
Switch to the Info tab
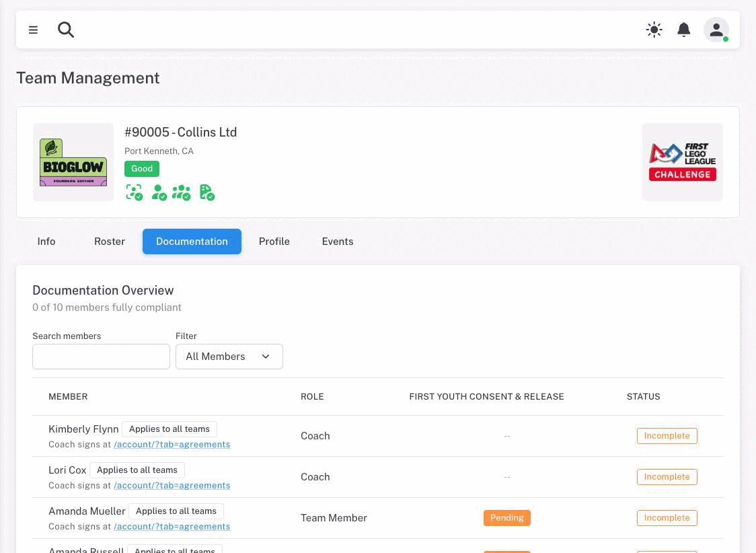click(x=46, y=242)
